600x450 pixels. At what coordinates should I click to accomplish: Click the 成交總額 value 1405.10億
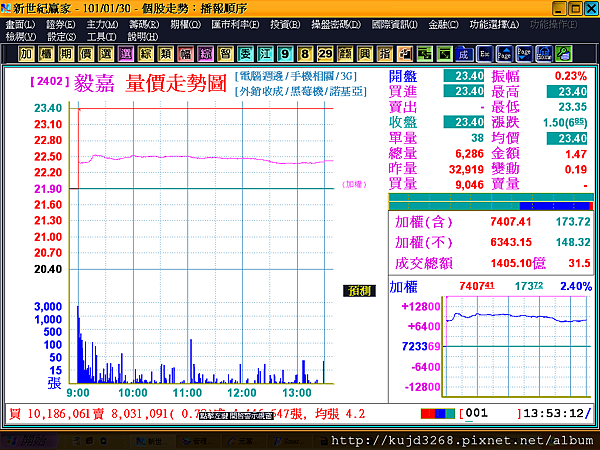pyautogui.click(x=518, y=263)
